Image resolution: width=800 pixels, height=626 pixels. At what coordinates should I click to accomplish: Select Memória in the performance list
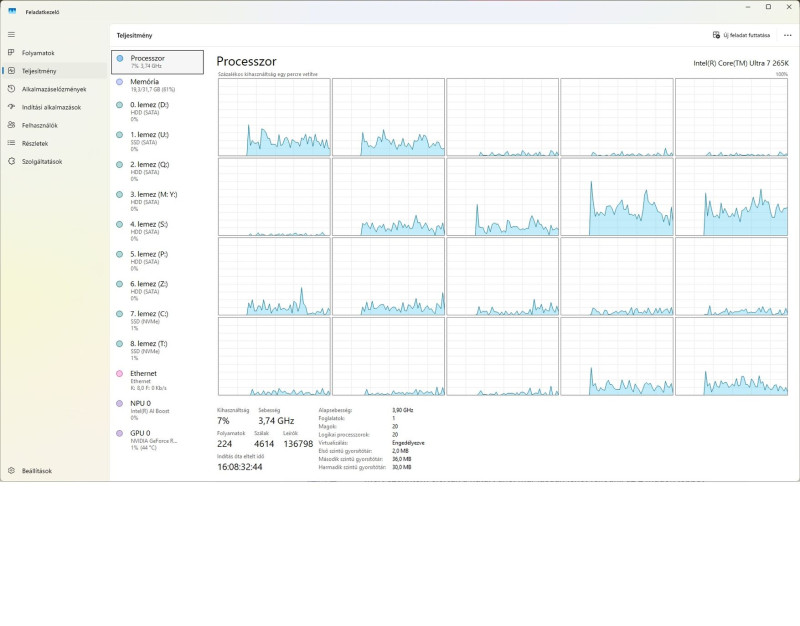click(157, 85)
